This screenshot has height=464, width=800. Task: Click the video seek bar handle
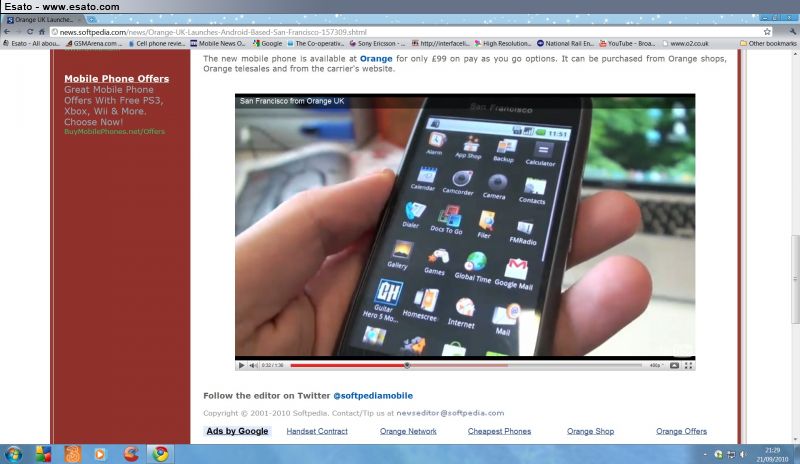(407, 365)
